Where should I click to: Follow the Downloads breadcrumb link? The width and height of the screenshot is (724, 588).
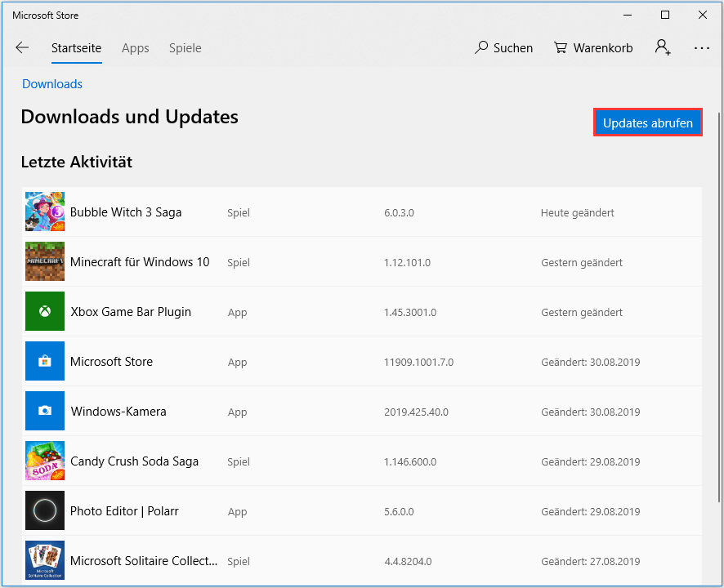(x=52, y=84)
